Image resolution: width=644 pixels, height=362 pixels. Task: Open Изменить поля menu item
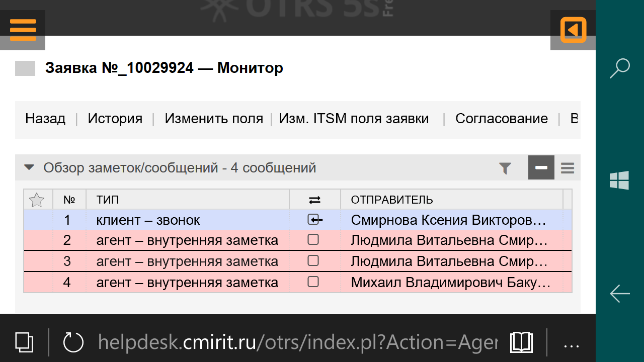tap(214, 119)
